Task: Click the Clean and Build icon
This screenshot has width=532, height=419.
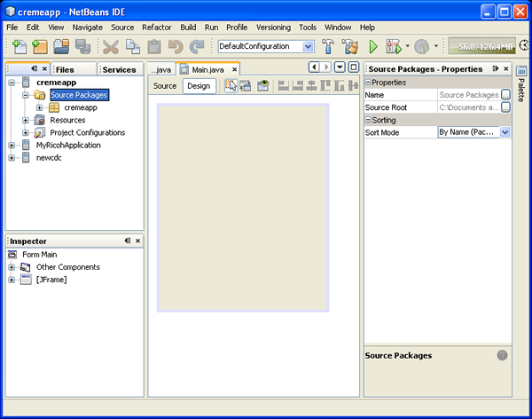Action: (x=350, y=46)
